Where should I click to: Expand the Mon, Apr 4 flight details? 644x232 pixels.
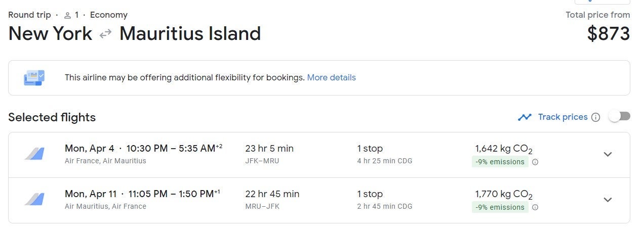(x=608, y=155)
